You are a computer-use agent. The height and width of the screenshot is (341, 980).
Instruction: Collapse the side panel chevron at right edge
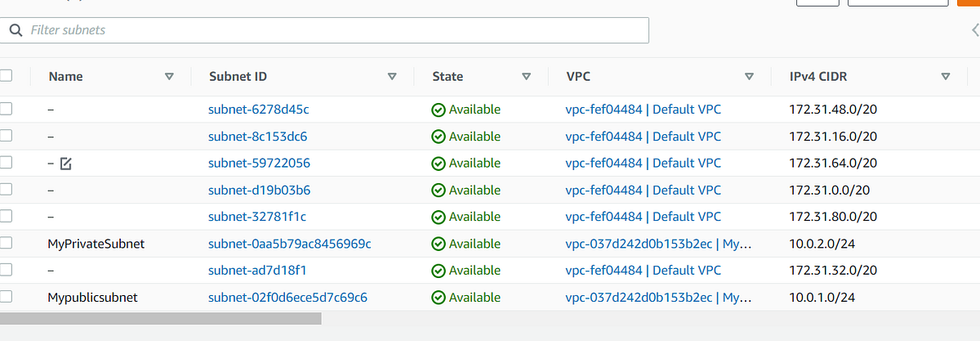coord(975,30)
